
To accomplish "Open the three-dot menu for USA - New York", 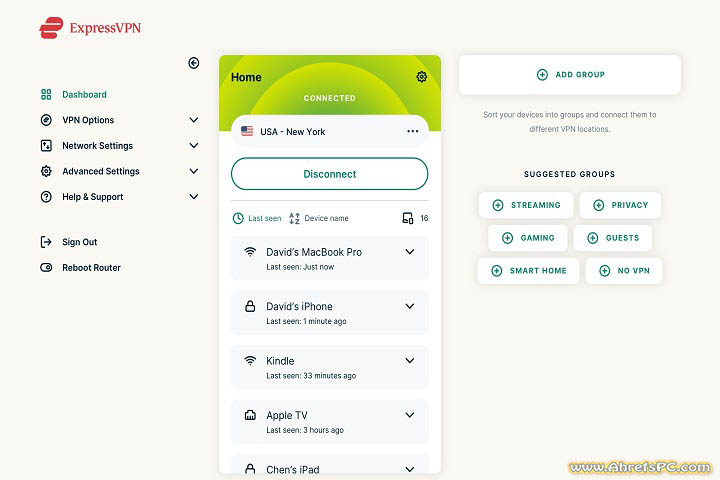I will (x=412, y=131).
